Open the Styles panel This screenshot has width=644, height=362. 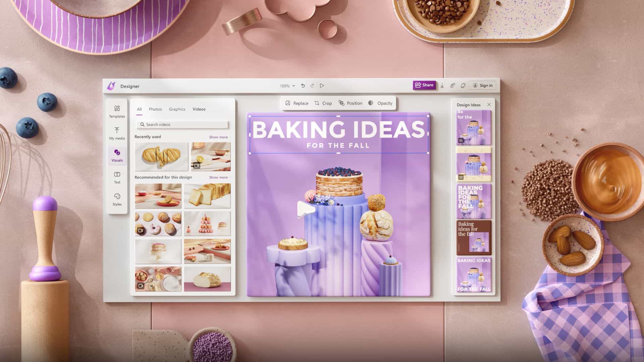(117, 199)
